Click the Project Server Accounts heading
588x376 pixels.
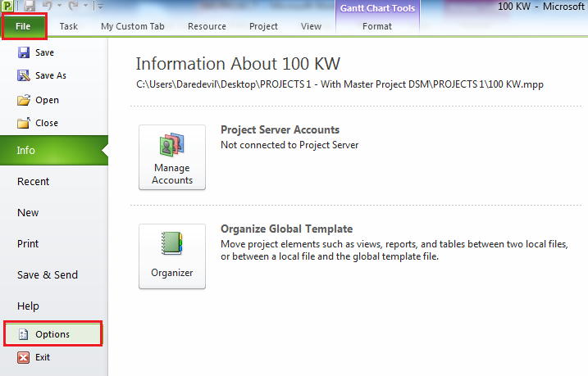pyautogui.click(x=280, y=130)
